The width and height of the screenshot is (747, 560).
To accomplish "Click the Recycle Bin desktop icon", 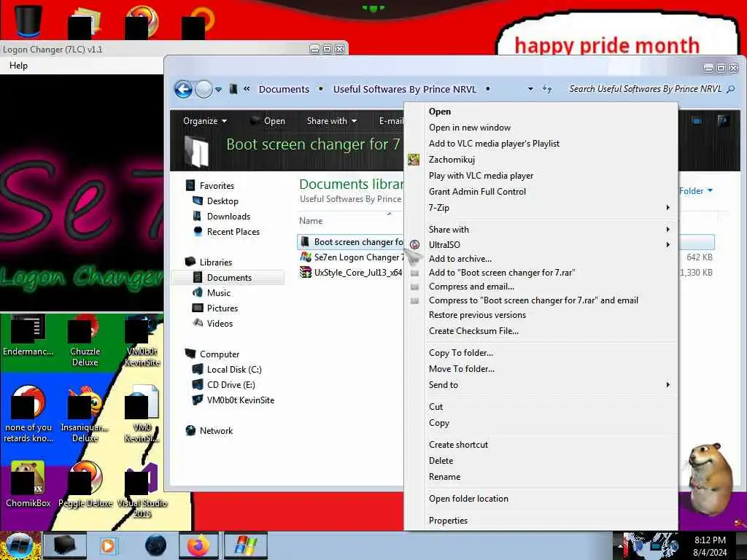I will click(x=27, y=20).
